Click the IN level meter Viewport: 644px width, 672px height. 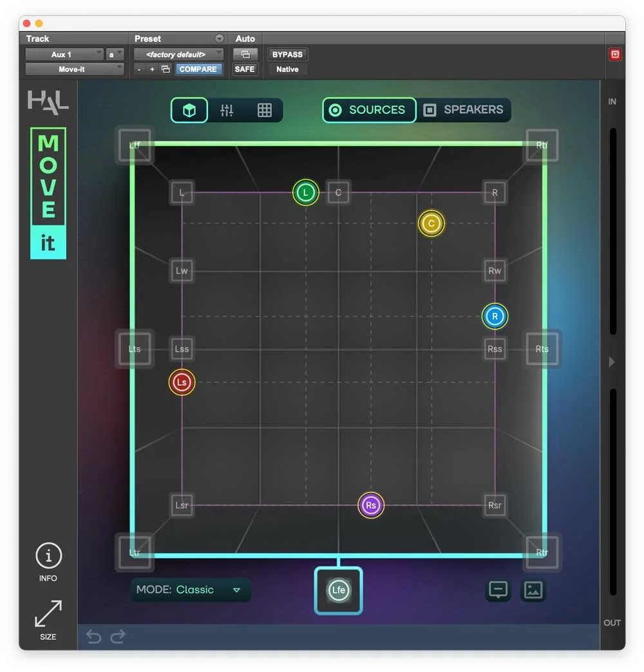tap(612, 232)
